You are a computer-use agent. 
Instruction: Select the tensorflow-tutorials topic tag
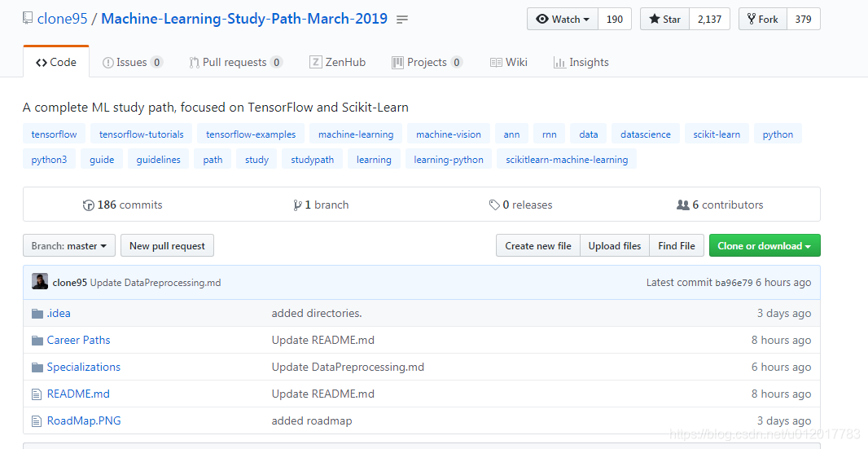point(141,134)
